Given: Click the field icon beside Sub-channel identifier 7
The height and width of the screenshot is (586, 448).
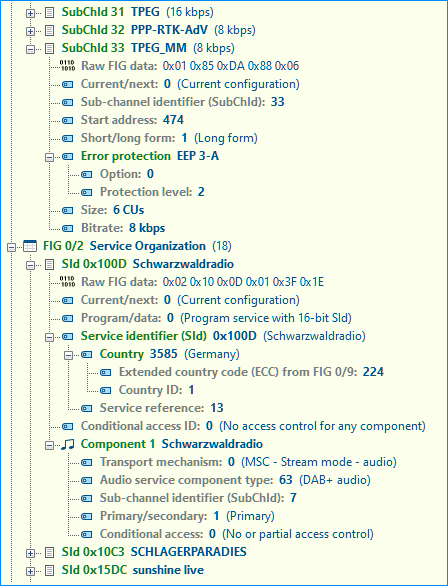Looking at the screenshot, I should [87, 498].
